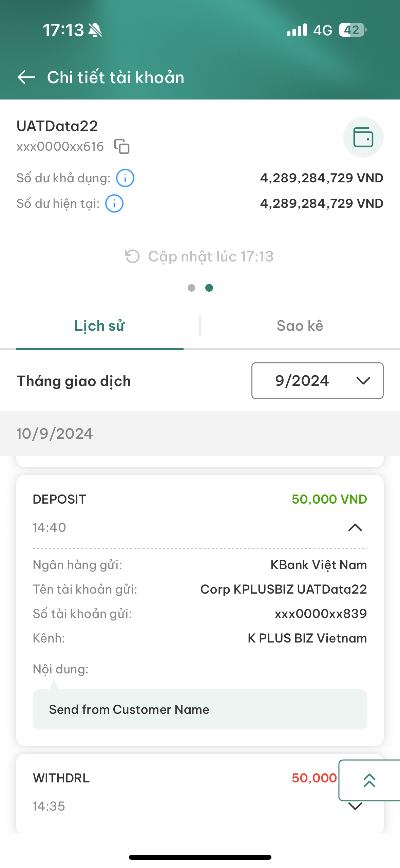400x868 pixels.
Task: Switch to the Lịch sử tab
Action: point(100,326)
